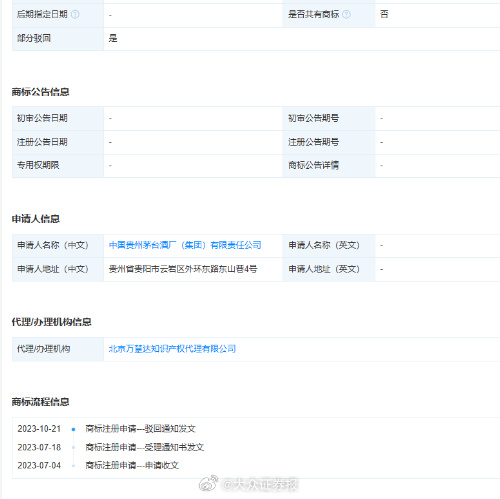500x499 pixels.
Task: Click the 专用权期限 label
Action: pyautogui.click(x=38, y=165)
